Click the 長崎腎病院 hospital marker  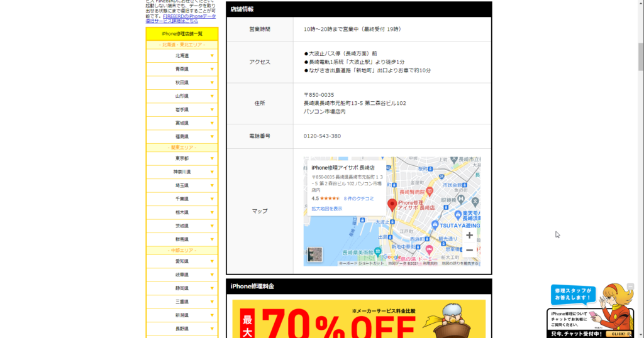click(430, 191)
